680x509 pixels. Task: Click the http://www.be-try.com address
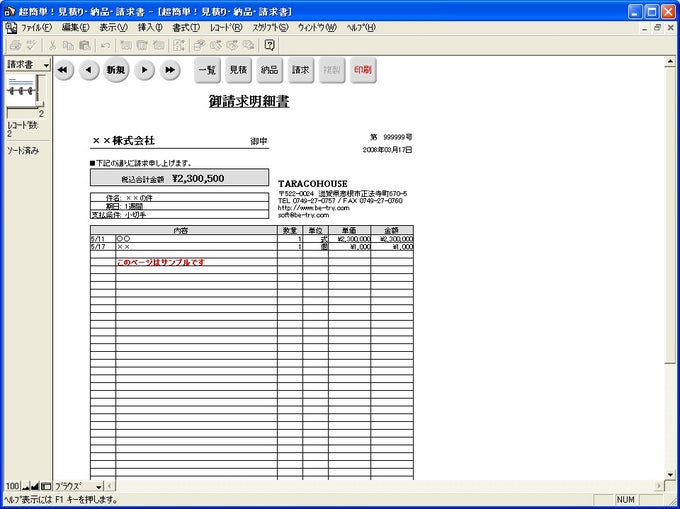tap(313, 208)
